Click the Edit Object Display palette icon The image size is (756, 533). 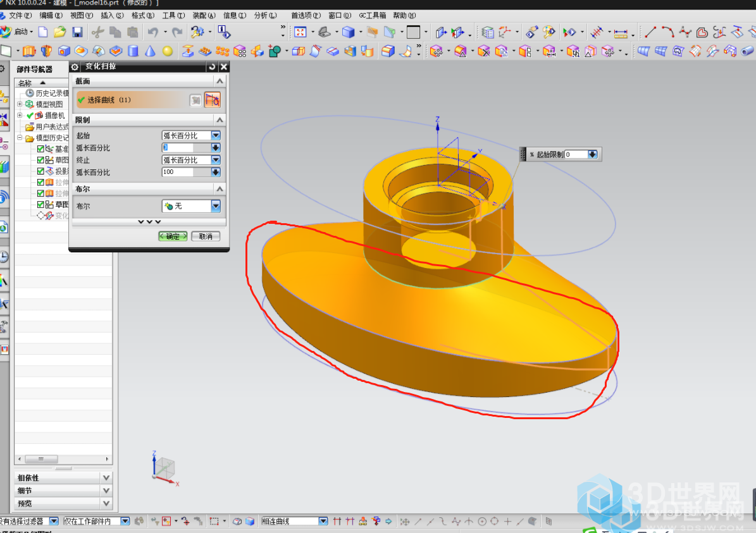point(548,32)
